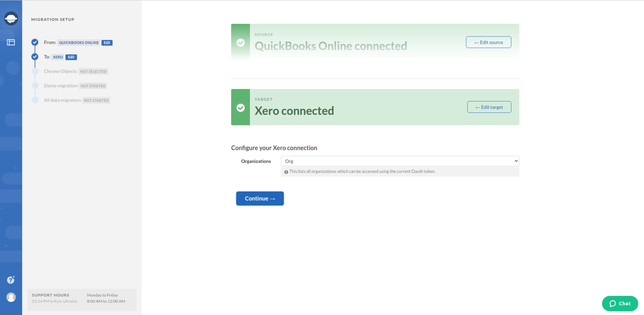Click the QUICKBOOKS ONLINE tag
This screenshot has width=644, height=315.
tap(79, 43)
